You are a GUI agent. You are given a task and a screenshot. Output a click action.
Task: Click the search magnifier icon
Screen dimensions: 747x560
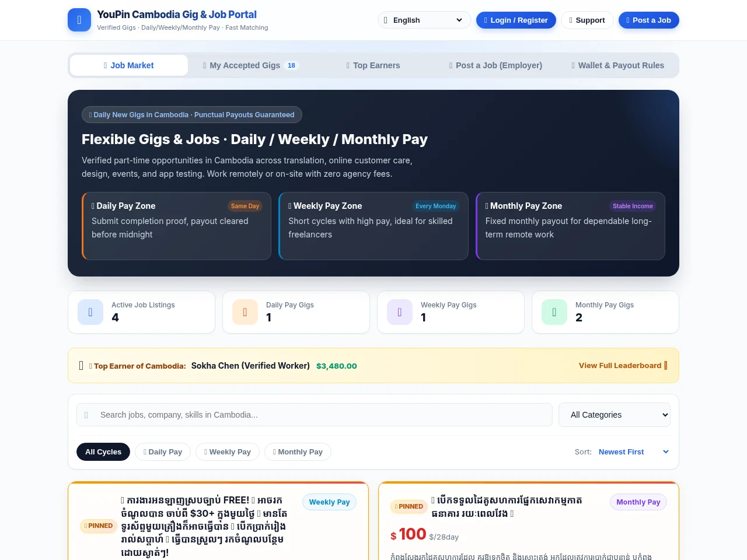point(86,415)
